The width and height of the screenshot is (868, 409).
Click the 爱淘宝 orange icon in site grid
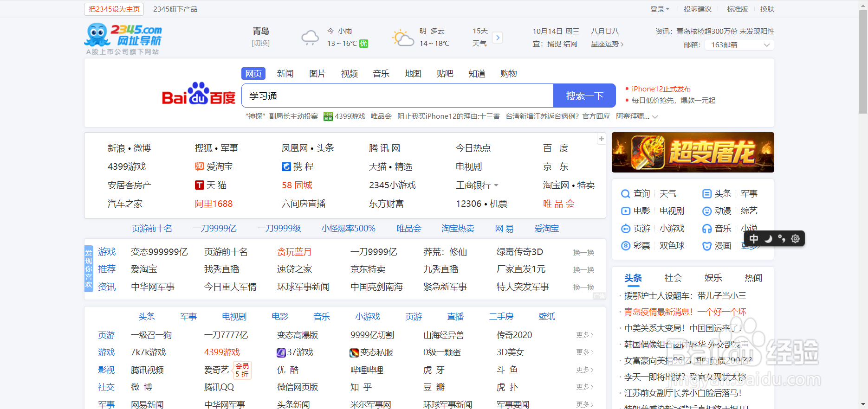pyautogui.click(x=199, y=166)
